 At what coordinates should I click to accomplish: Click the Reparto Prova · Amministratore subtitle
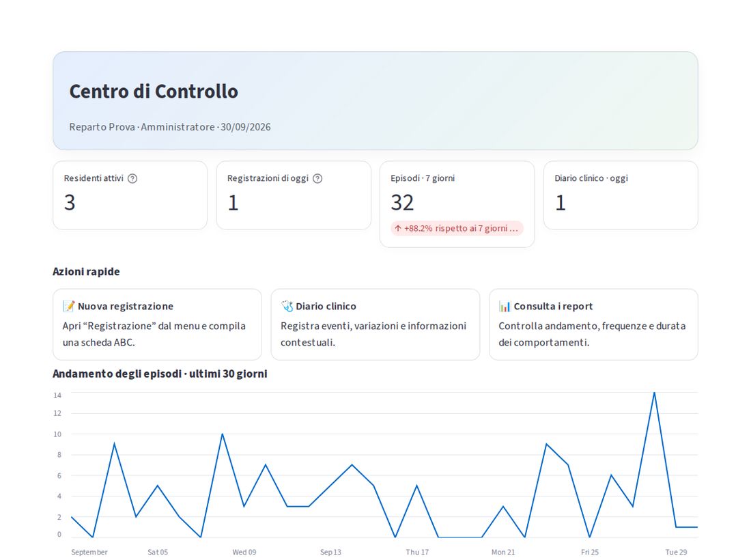[170, 127]
